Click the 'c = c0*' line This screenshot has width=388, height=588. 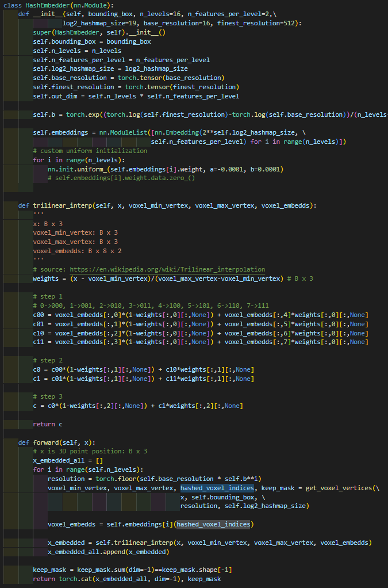pos(138,406)
